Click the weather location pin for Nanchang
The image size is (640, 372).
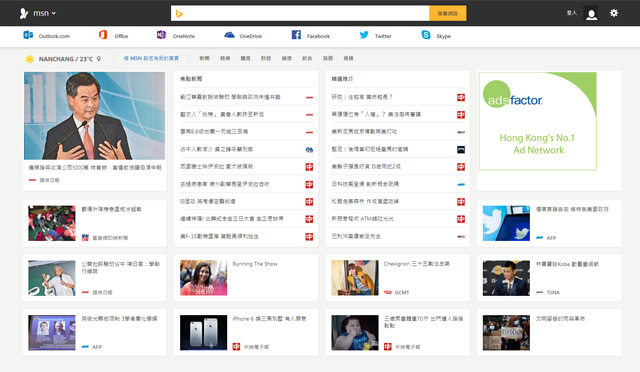click(x=99, y=59)
